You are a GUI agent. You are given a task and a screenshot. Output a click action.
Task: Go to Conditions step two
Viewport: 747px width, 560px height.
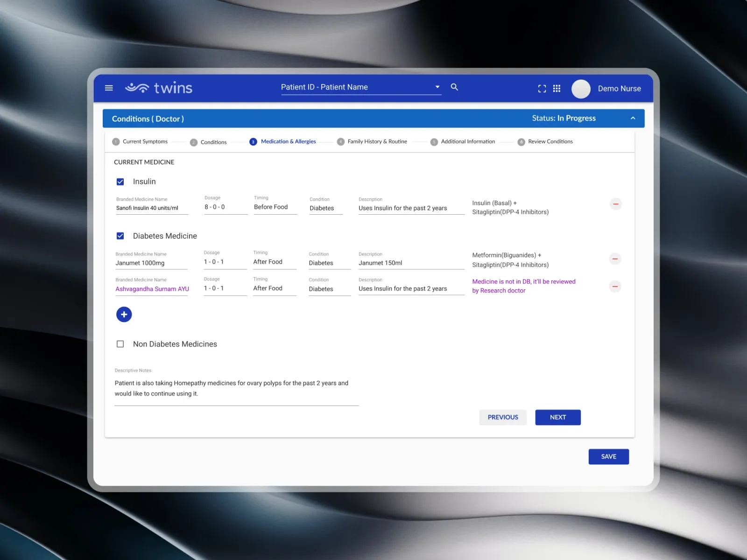208,142
